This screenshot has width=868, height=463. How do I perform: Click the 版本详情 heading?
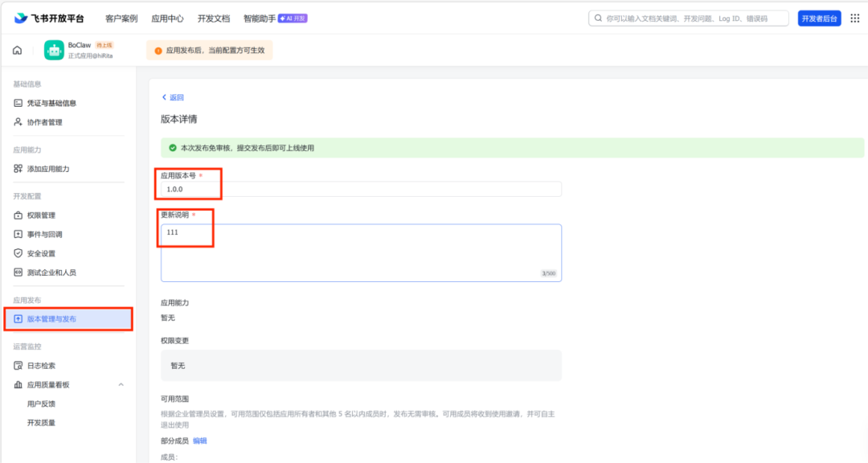point(178,119)
